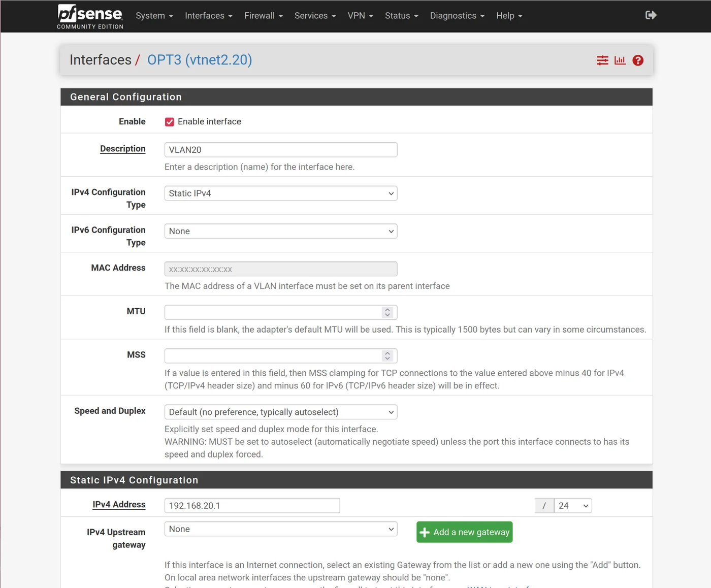Change the subnet mask dropdown from 24
711x588 pixels.
pos(573,505)
